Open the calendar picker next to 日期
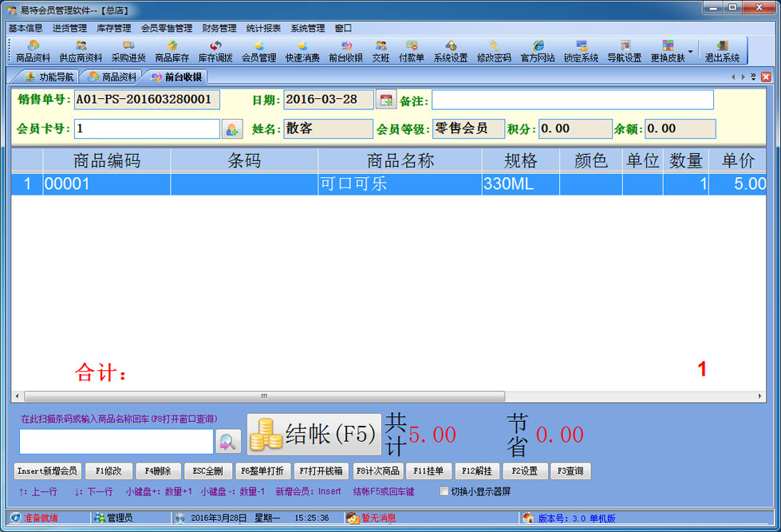The height and width of the screenshot is (532, 781). 386,100
